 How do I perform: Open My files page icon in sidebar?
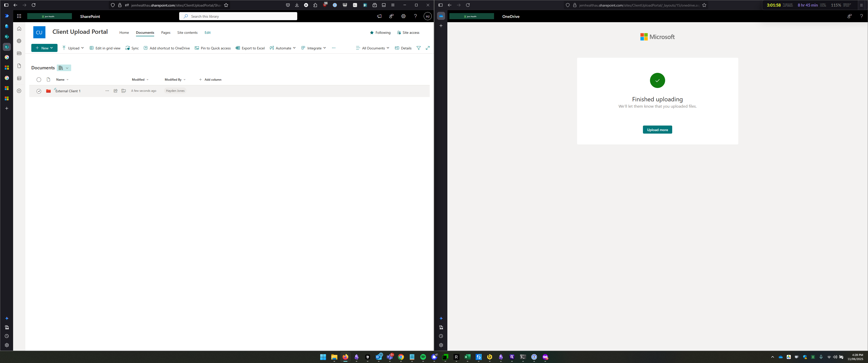click(19, 66)
